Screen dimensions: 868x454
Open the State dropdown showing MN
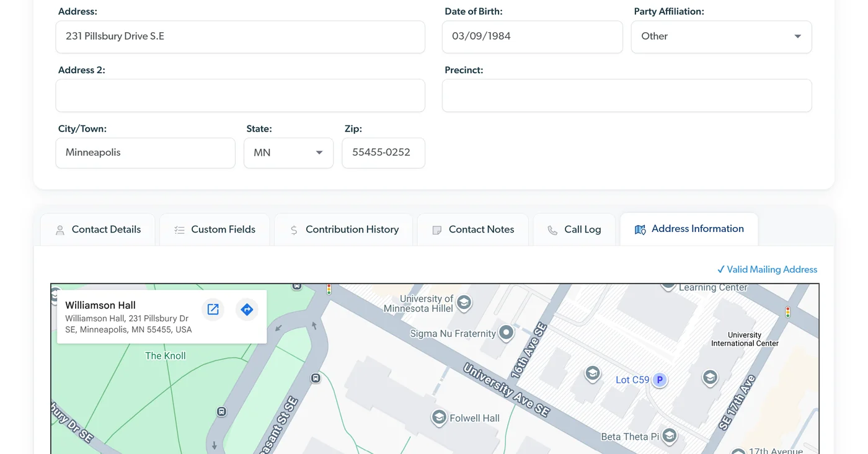coord(288,153)
